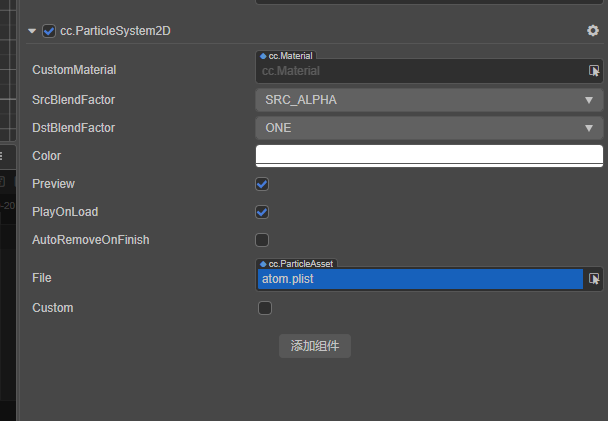Open the ParticleSystem2D component gear menu

[593, 31]
